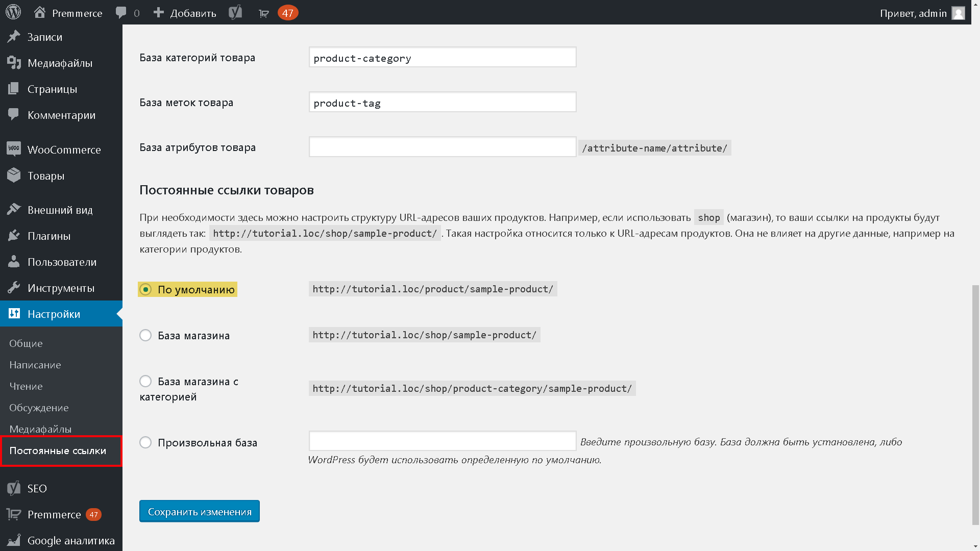Select the По умолчанию radio button
The image size is (980, 551).
pos(145,289)
